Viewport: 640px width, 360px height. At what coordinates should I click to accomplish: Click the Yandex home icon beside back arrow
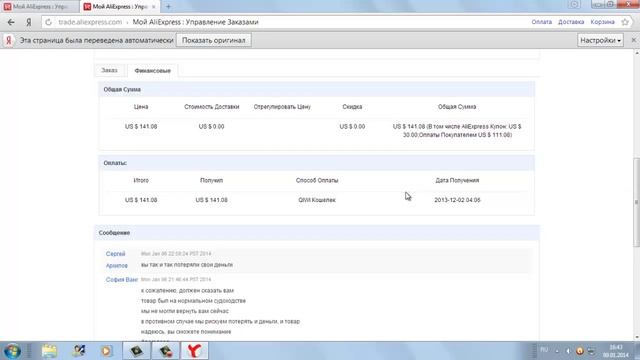(29, 22)
